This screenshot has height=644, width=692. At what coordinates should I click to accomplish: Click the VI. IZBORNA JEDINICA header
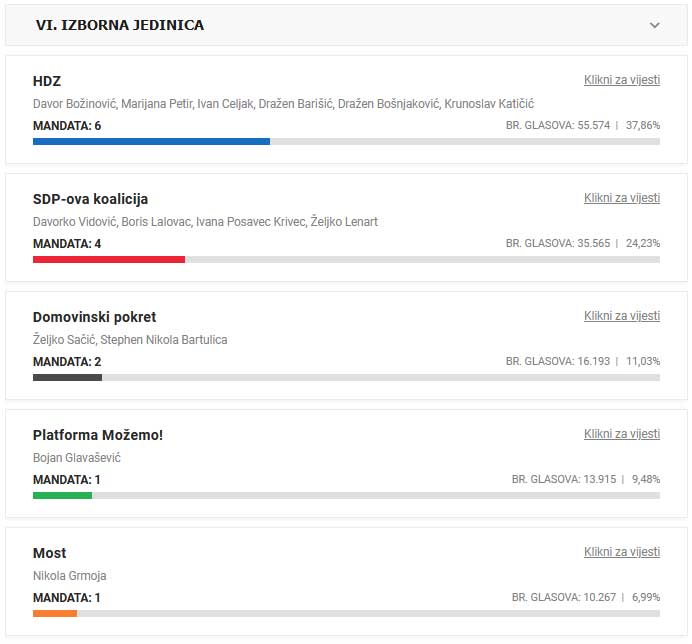(x=120, y=25)
